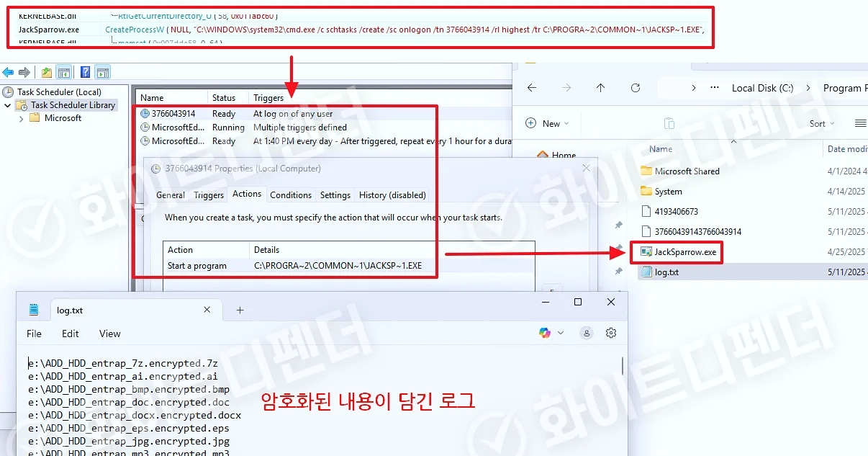This screenshot has width=868, height=456.
Task: Open Notepad settings gear icon
Action: (611, 333)
